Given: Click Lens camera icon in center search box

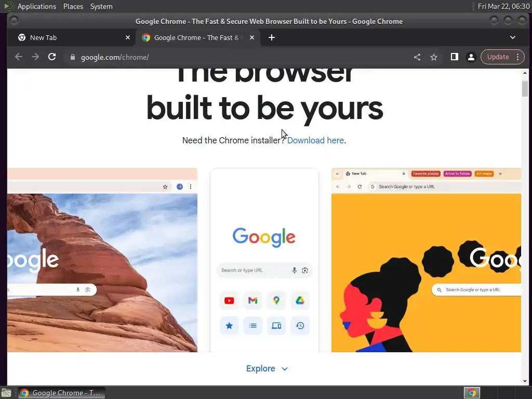Looking at the screenshot, I should [x=304, y=270].
